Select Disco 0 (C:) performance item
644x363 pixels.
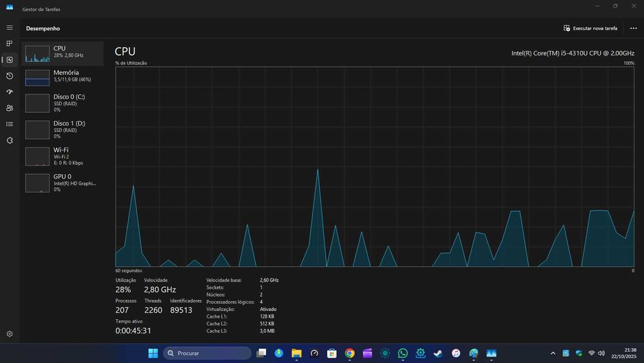[x=62, y=103]
